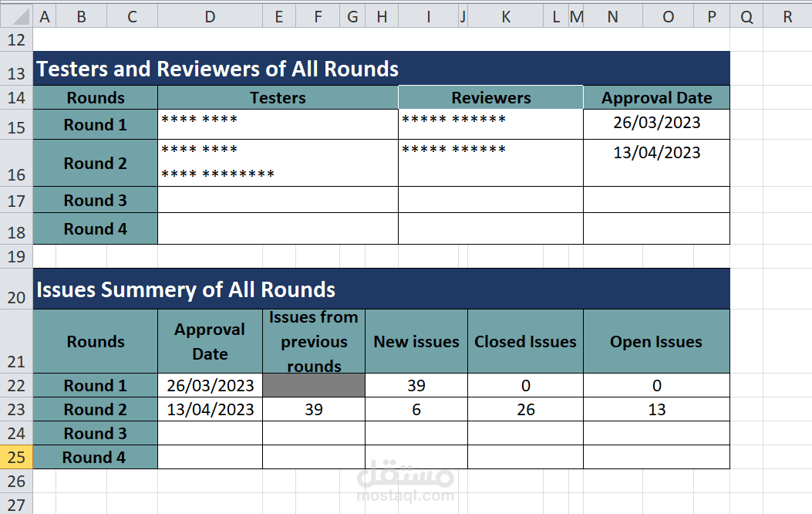Select 13/04/2023 in issues summary row
Image resolution: width=812 pixels, height=514 pixels.
[x=210, y=409]
